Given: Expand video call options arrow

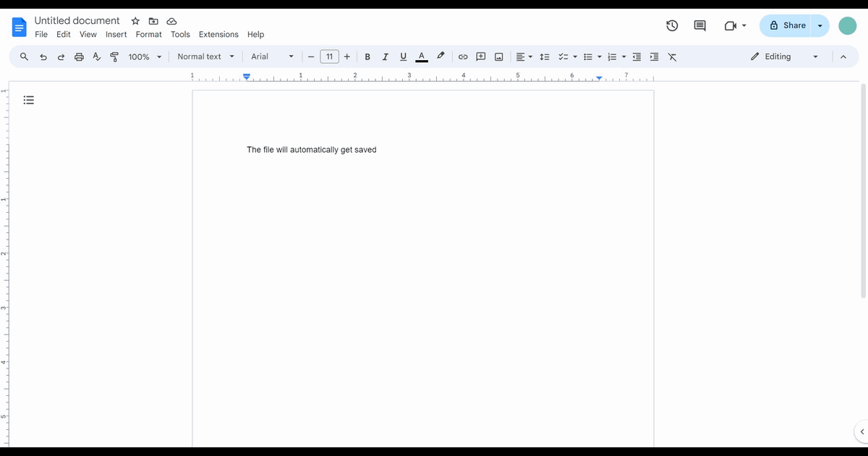Looking at the screenshot, I should (x=744, y=26).
